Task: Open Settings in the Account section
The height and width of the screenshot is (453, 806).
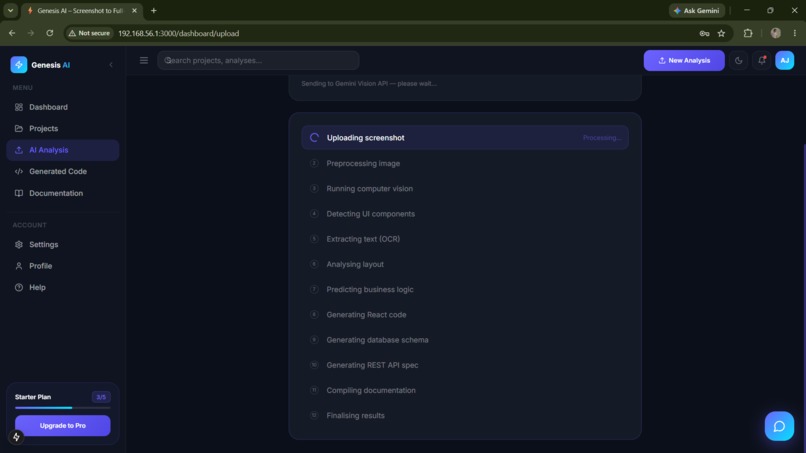Action: [x=63, y=244]
